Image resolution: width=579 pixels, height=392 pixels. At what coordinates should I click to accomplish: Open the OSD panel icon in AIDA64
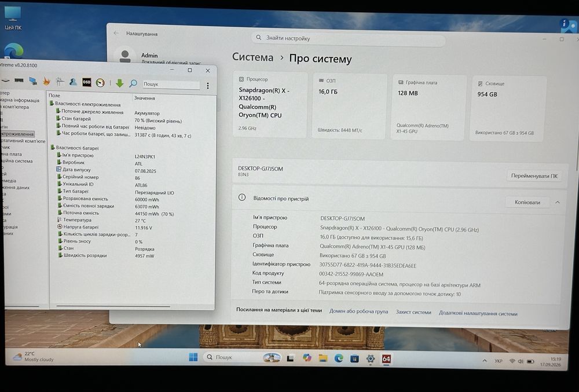86,82
